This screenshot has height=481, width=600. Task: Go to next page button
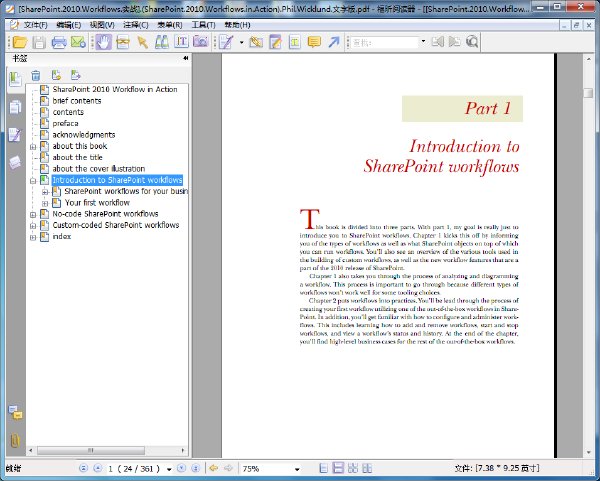(181, 468)
